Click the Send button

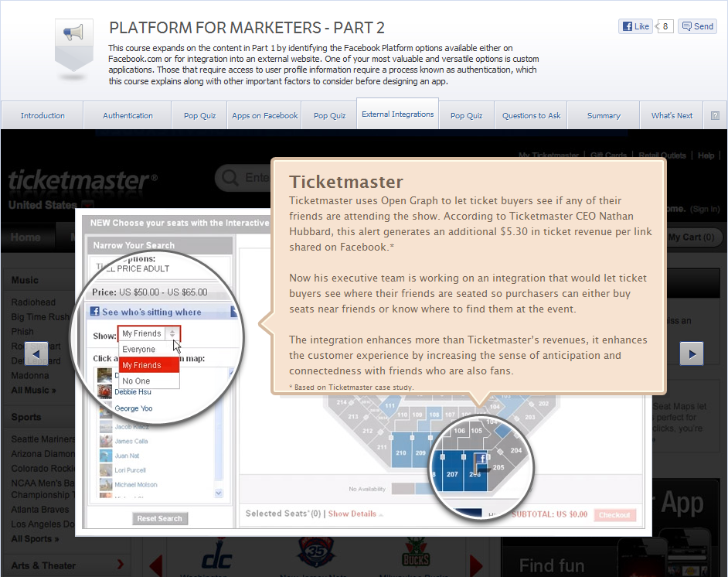coord(697,26)
